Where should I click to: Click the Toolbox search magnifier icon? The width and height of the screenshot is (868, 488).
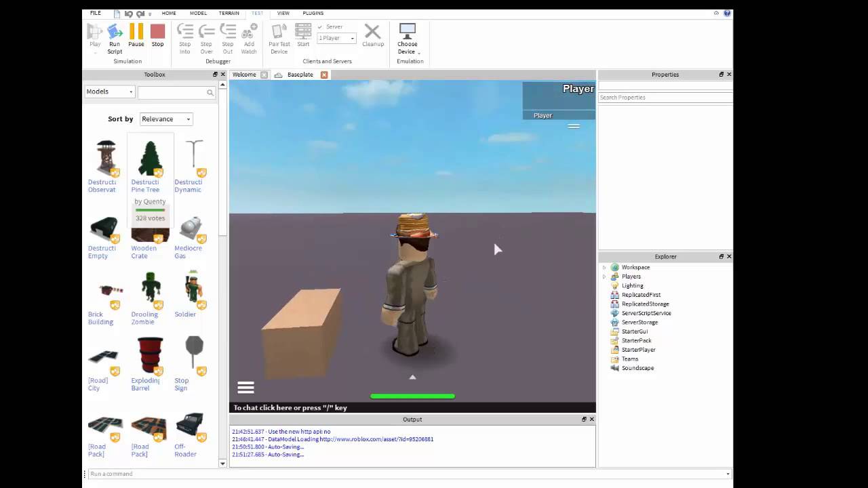click(x=210, y=92)
